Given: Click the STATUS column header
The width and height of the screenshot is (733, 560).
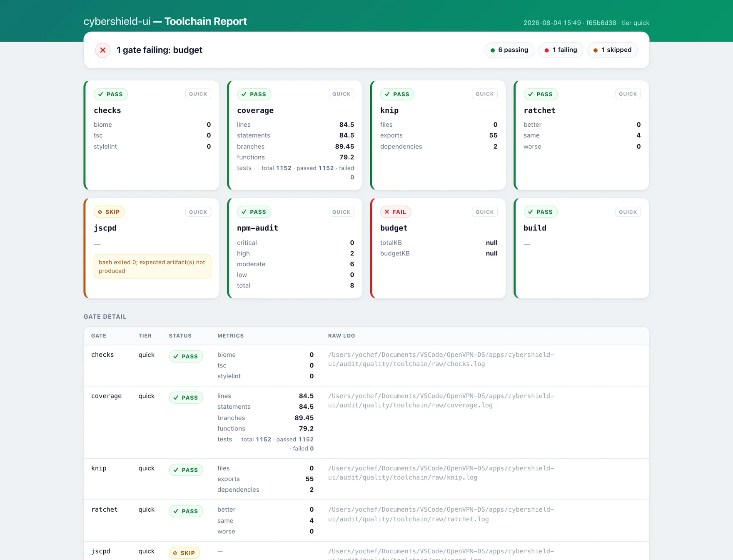Looking at the screenshot, I should coord(180,336).
